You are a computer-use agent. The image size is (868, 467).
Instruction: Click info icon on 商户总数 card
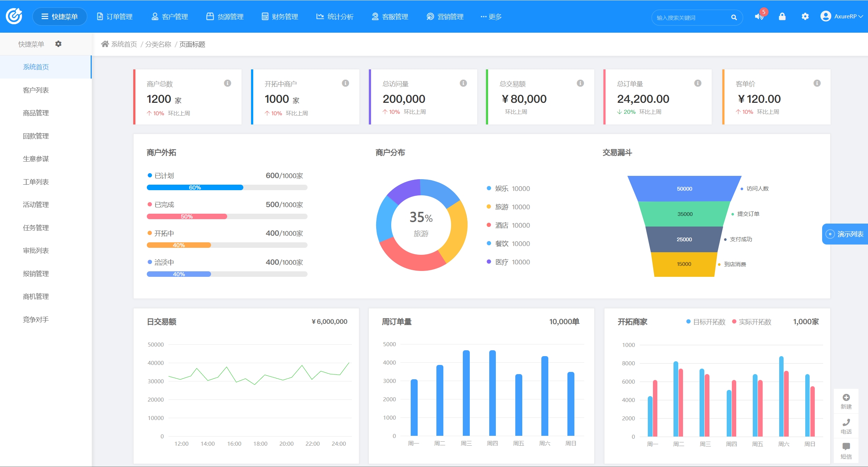(228, 83)
